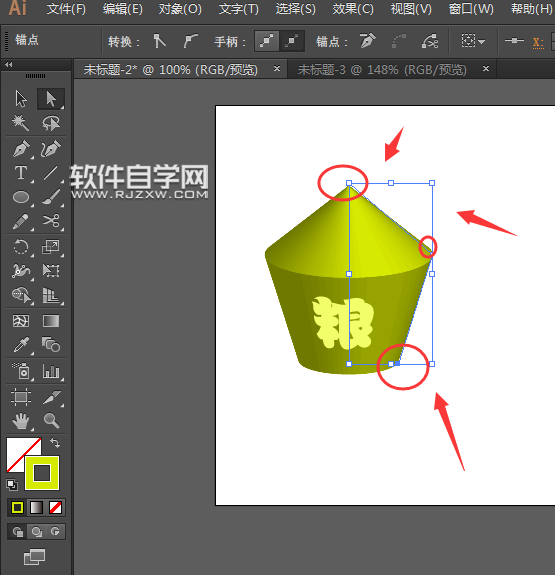Close the 未标题-3 tab
The height and width of the screenshot is (575, 555).
(x=486, y=68)
